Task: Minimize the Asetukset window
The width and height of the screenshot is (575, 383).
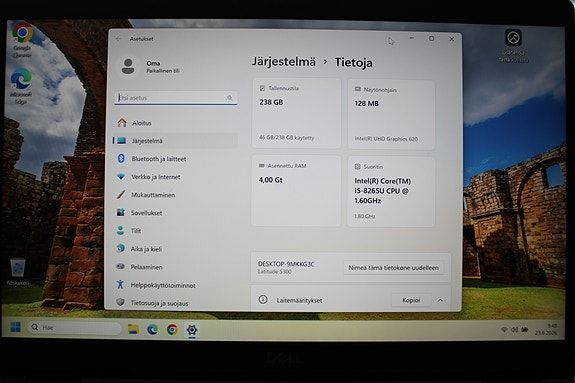Action: (412, 38)
